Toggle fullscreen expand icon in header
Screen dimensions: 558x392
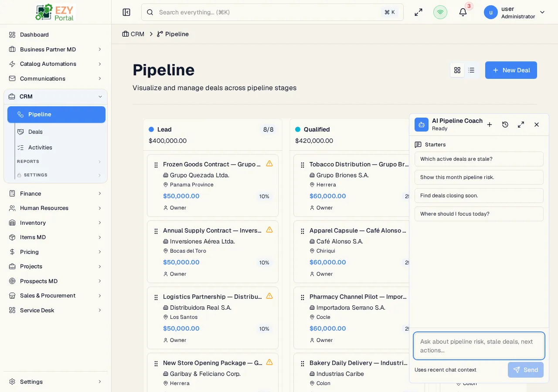[418, 12]
